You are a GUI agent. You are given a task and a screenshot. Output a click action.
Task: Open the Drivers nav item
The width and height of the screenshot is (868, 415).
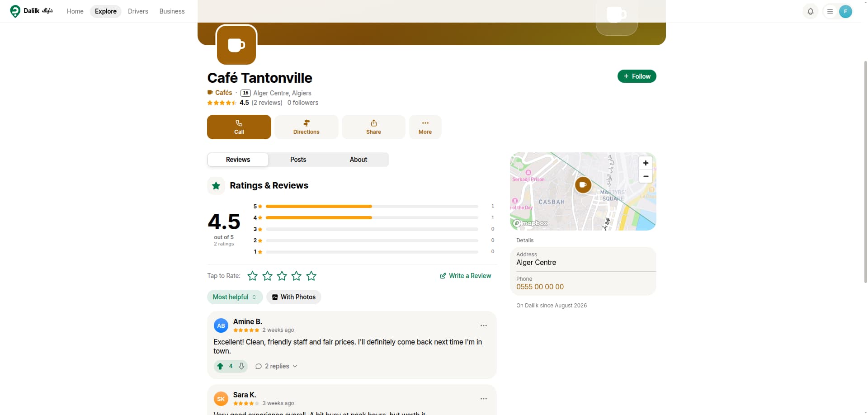(138, 11)
